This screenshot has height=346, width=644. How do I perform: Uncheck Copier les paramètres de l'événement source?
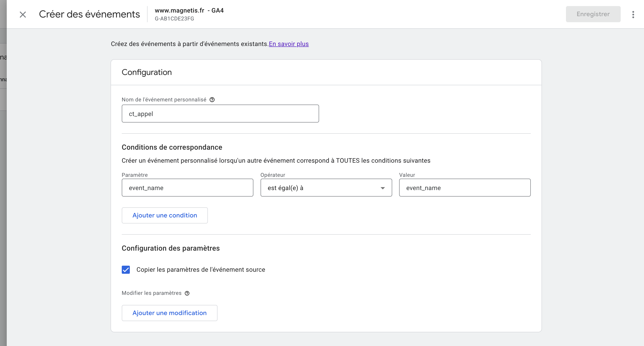tap(126, 270)
